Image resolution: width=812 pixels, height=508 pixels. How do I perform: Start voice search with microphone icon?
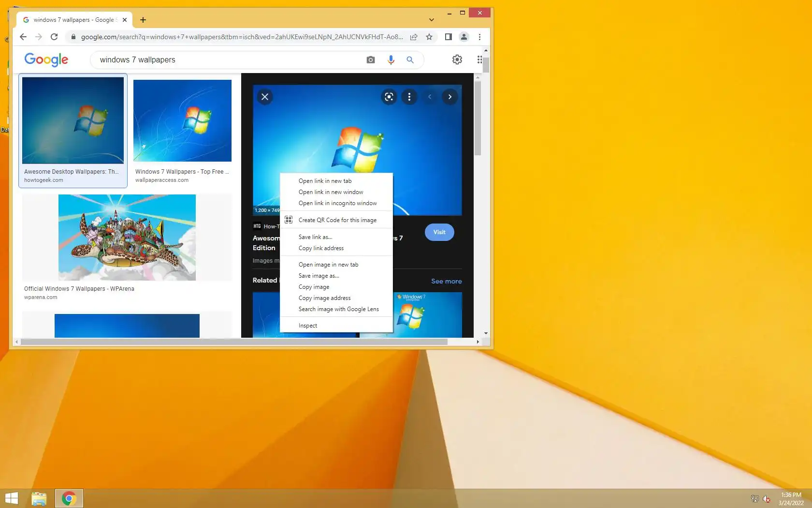(x=391, y=60)
